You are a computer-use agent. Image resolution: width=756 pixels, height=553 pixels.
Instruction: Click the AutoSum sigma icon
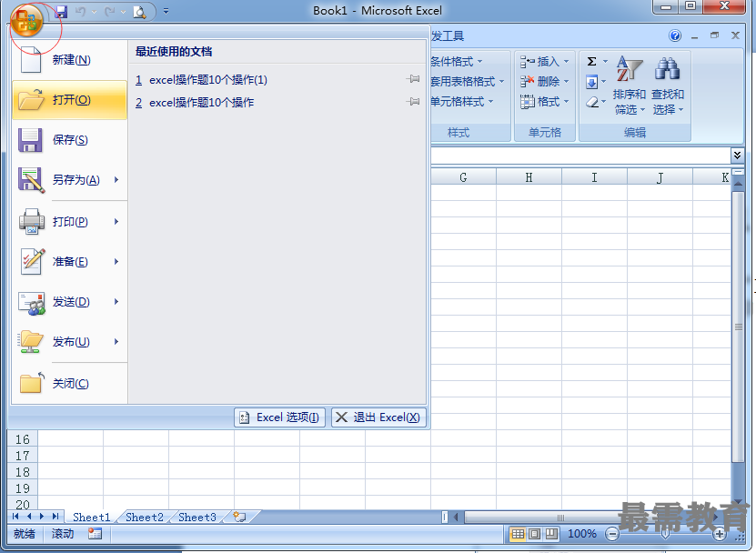click(x=591, y=62)
